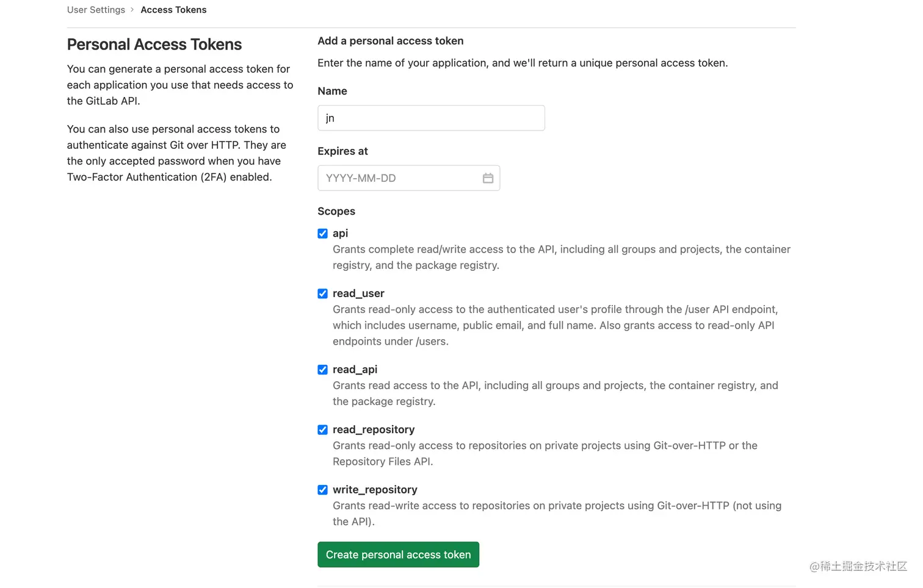The height and width of the screenshot is (588, 923).
Task: Click Create personal access token
Action: [x=398, y=554]
